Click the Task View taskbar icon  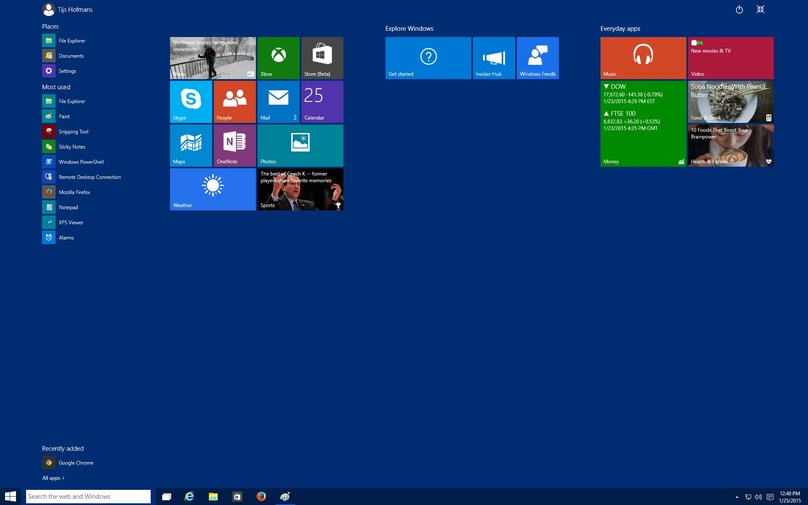point(166,496)
